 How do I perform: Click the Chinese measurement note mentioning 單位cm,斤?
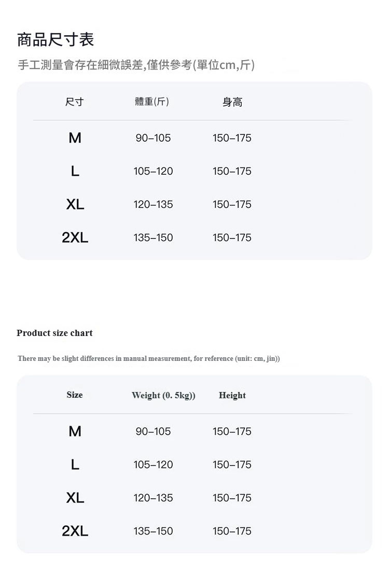click(x=136, y=65)
